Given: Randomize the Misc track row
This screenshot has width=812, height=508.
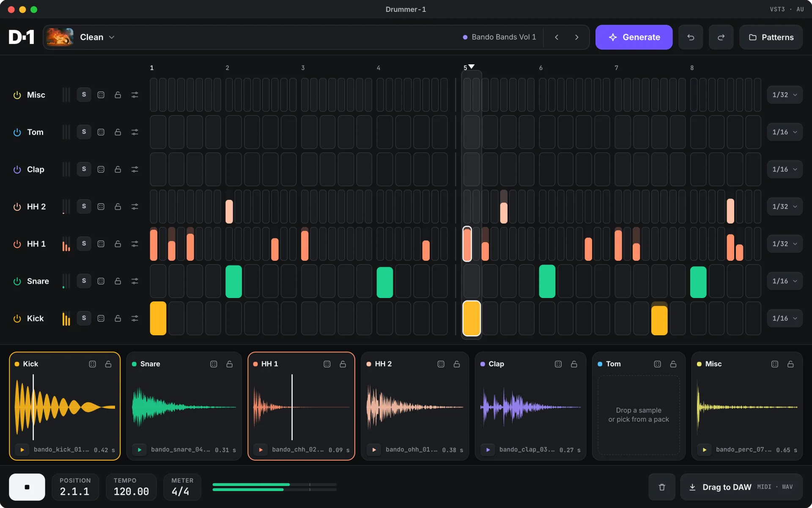Looking at the screenshot, I should click(101, 95).
